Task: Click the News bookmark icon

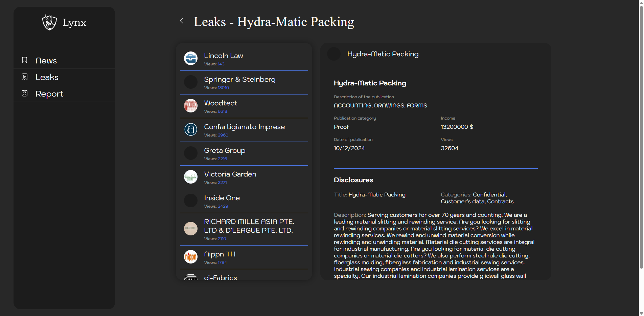Action: (x=25, y=60)
